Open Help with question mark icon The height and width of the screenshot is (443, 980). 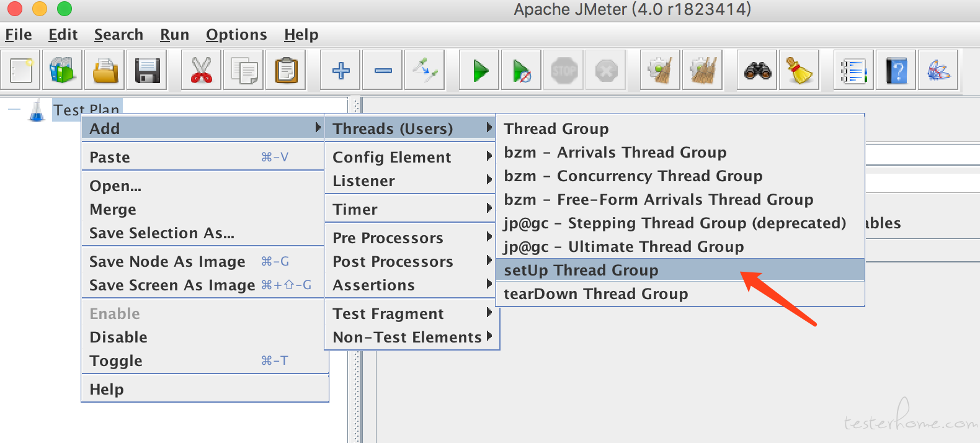pos(896,70)
